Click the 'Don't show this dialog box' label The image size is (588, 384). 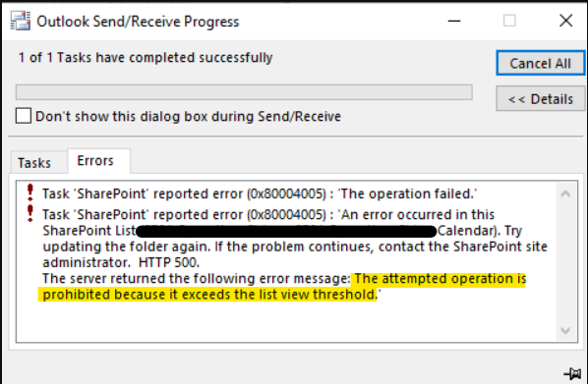(x=188, y=116)
